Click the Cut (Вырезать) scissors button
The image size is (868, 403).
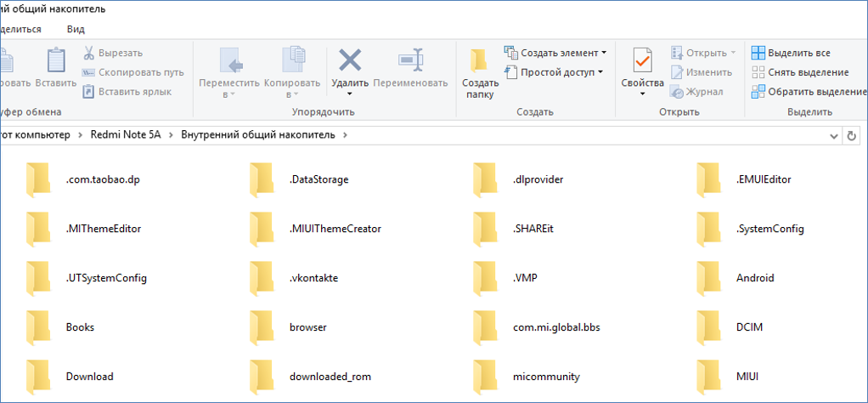click(113, 53)
